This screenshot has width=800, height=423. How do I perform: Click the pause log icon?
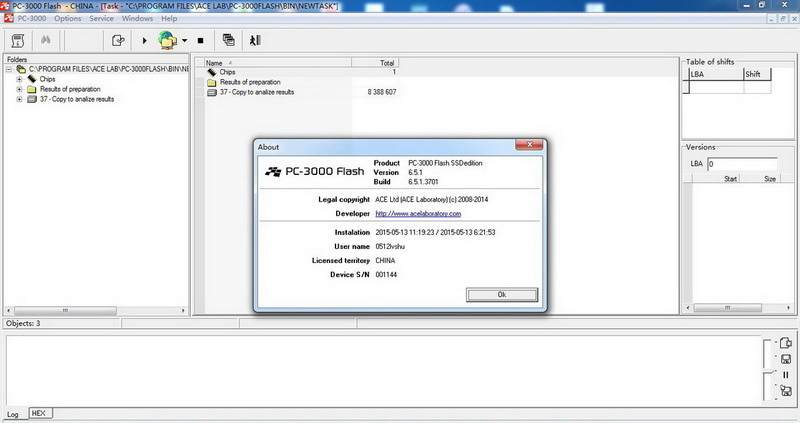786,375
